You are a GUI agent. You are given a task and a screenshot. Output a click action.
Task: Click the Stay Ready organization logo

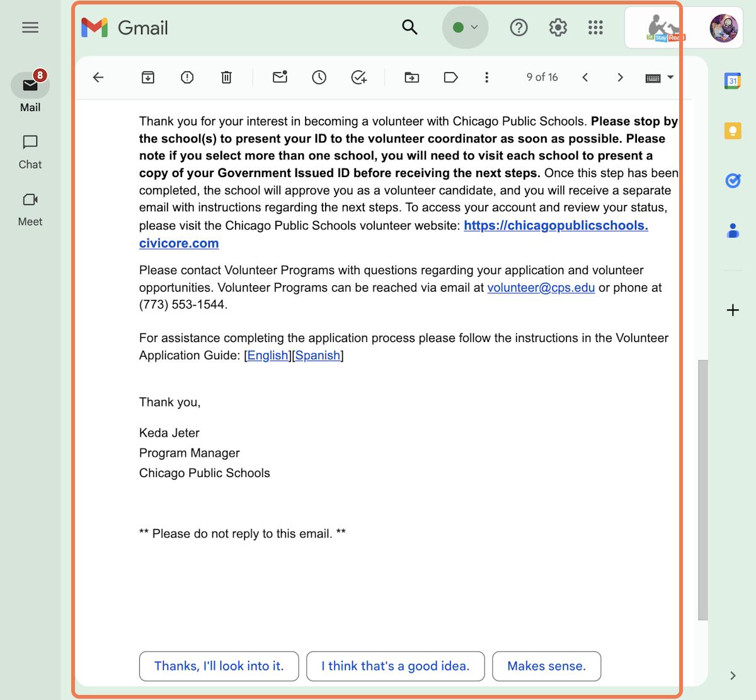point(665,28)
